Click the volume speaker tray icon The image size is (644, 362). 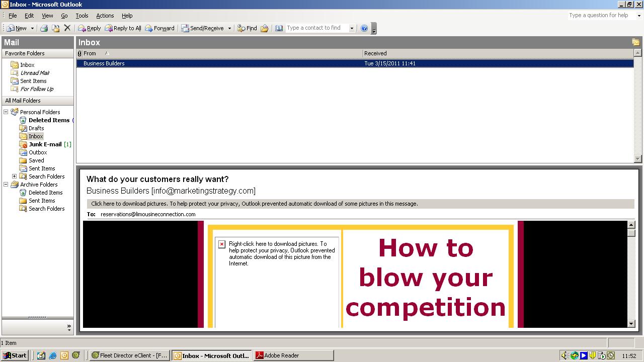[x=565, y=355]
